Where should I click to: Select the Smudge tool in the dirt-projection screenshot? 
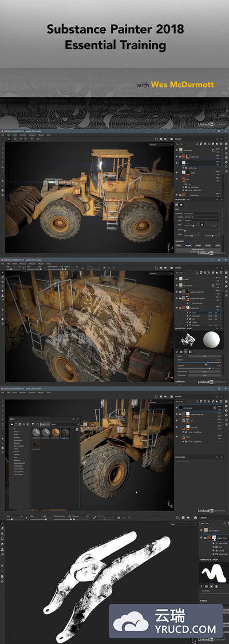[x=2, y=291]
